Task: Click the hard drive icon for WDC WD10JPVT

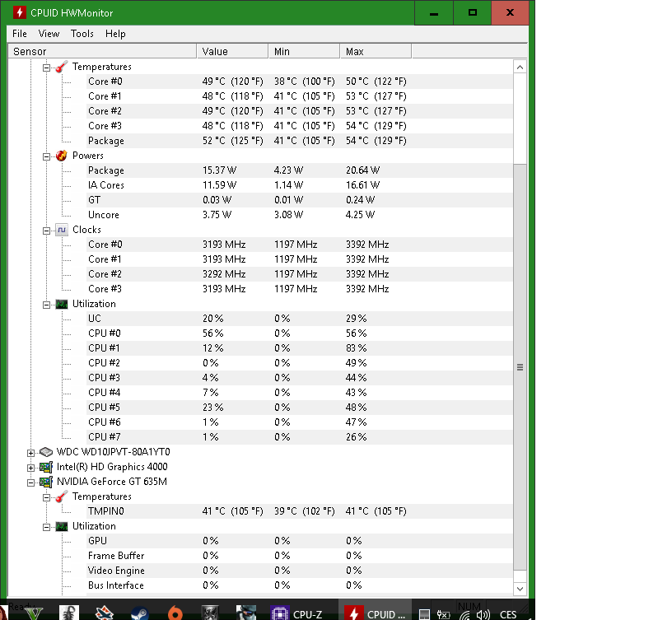Action: pos(46,452)
